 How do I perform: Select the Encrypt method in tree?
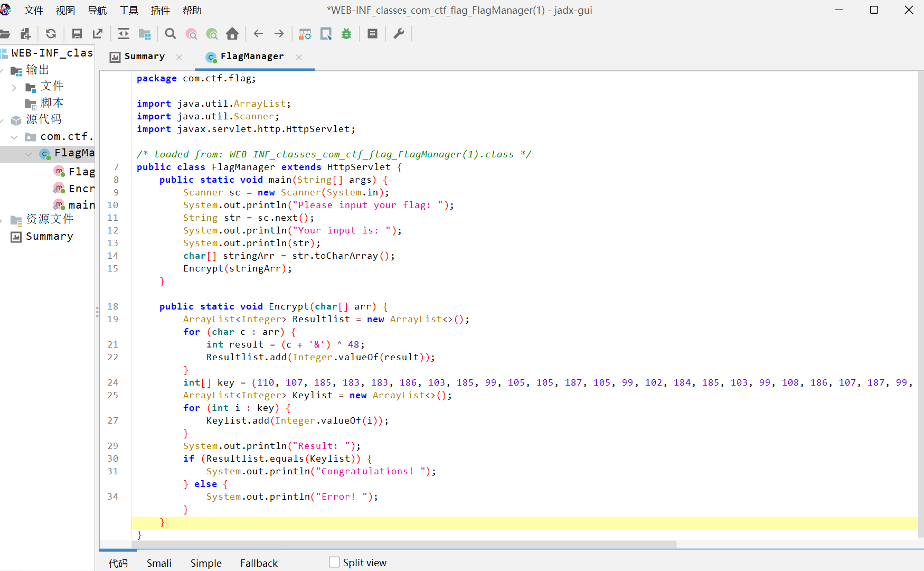(x=81, y=189)
